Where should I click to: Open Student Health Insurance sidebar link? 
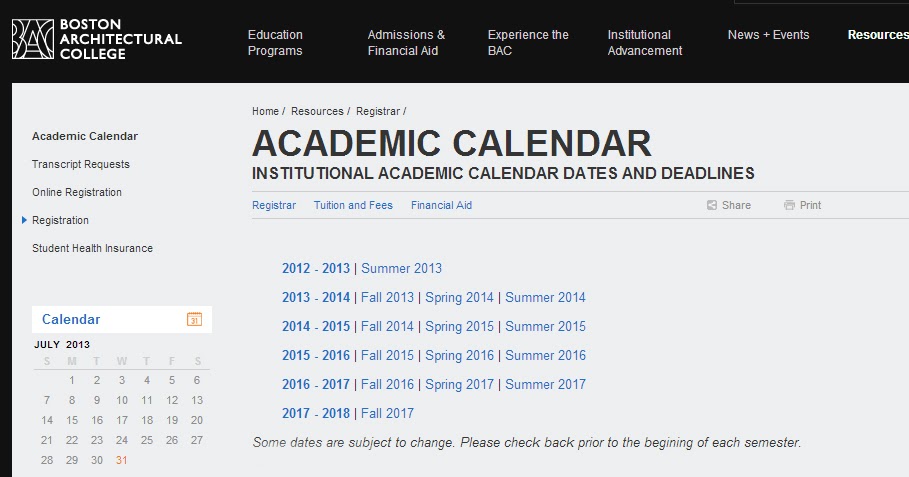[92, 248]
